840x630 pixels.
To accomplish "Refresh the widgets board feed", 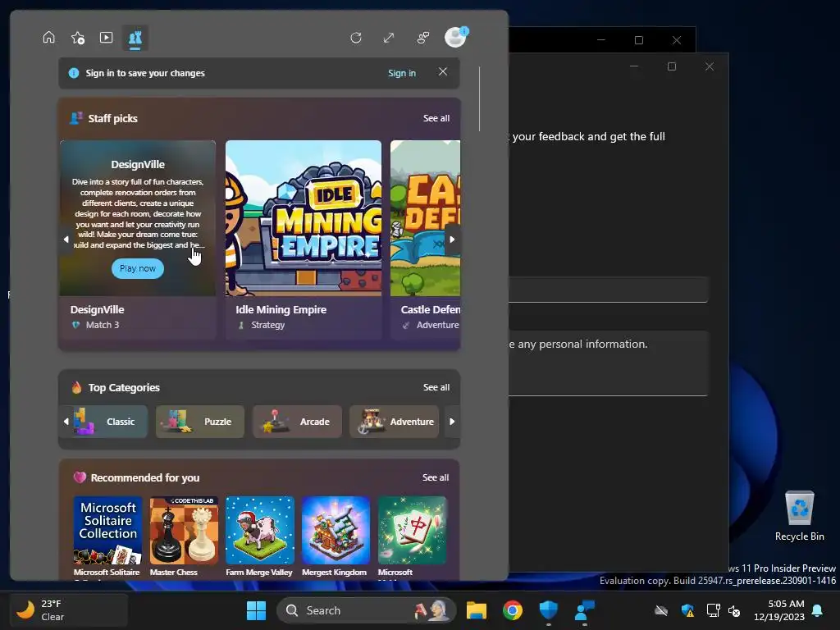I will click(x=356, y=38).
